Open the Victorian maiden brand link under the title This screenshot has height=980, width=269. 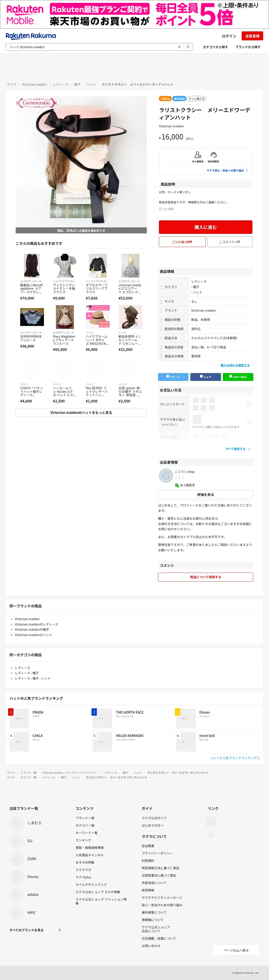(x=171, y=126)
